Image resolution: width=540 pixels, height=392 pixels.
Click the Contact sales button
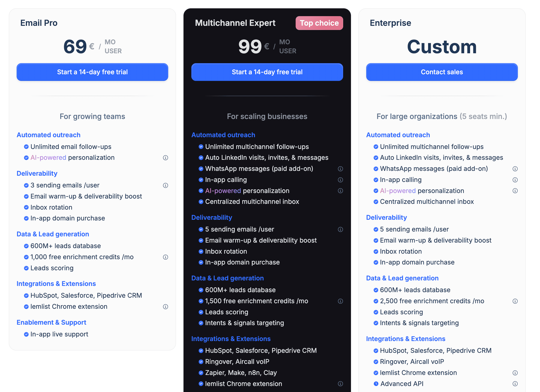(x=442, y=72)
